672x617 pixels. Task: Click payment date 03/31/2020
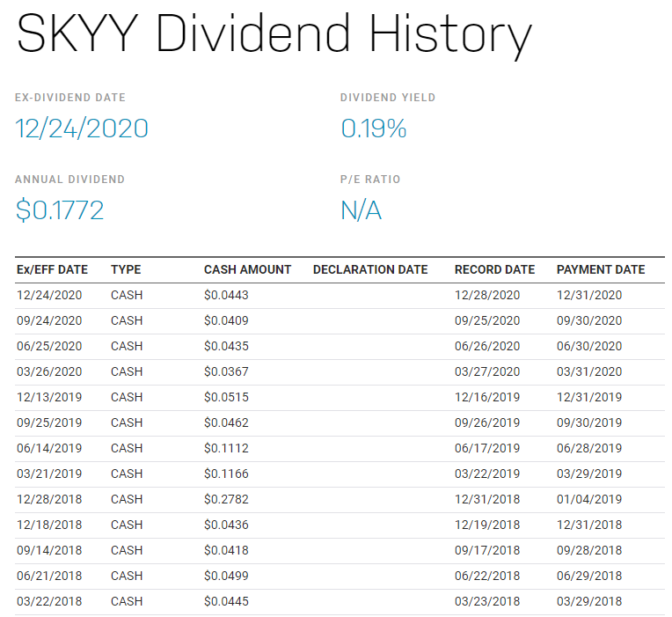click(x=589, y=371)
